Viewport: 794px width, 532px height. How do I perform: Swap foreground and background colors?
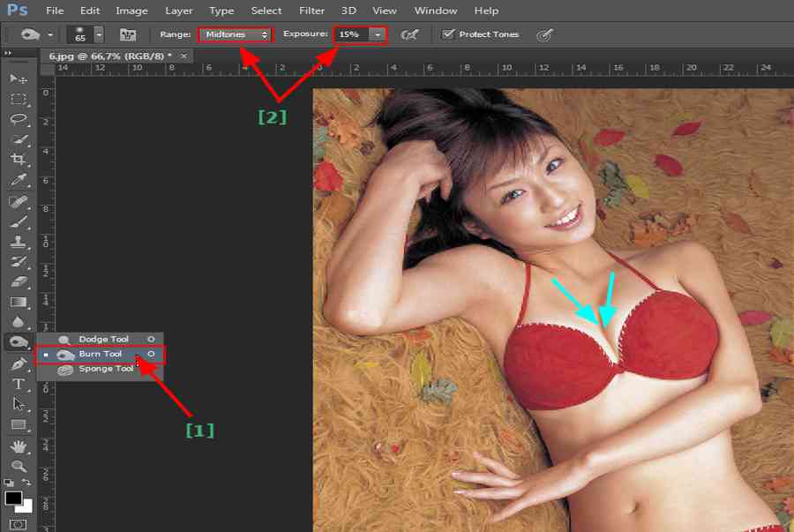26,483
